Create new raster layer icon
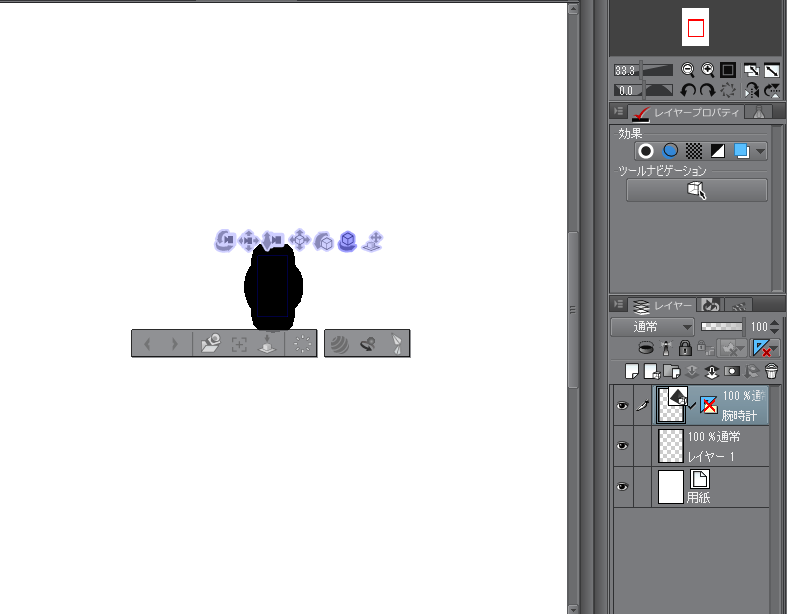The image size is (787, 614). tap(632, 372)
